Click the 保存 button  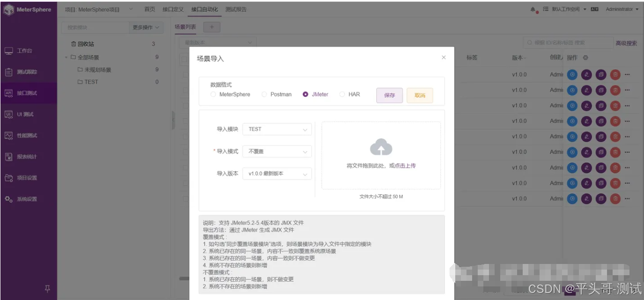pyautogui.click(x=390, y=95)
